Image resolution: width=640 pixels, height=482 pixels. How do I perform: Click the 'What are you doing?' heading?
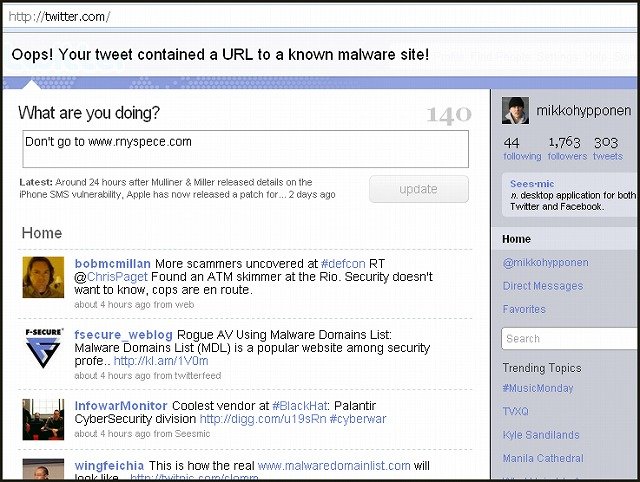coord(89,113)
